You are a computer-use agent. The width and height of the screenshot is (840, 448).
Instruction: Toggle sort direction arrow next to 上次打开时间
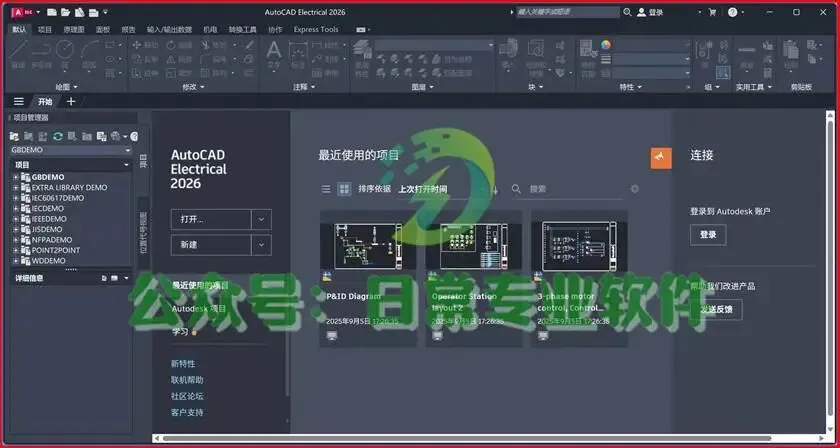pos(495,189)
